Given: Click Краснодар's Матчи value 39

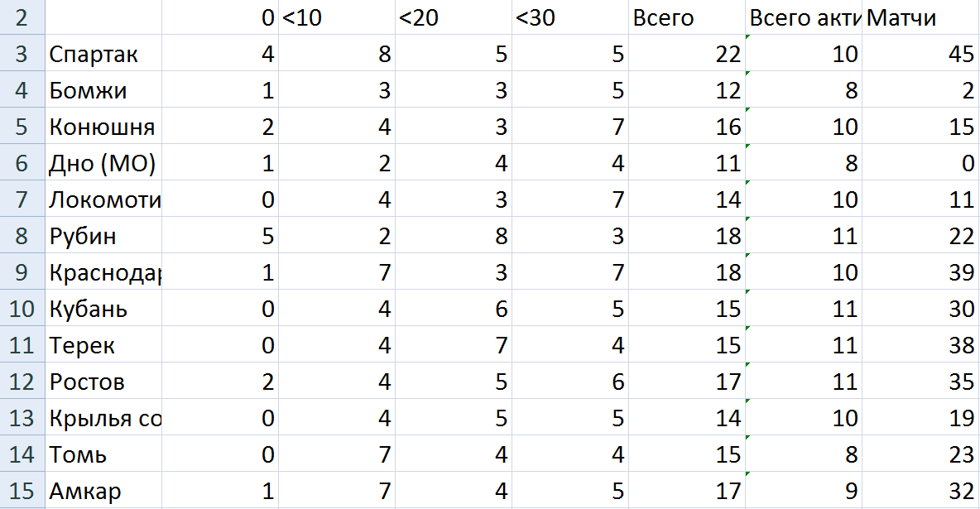Looking at the screenshot, I should pyautogui.click(x=920, y=273).
